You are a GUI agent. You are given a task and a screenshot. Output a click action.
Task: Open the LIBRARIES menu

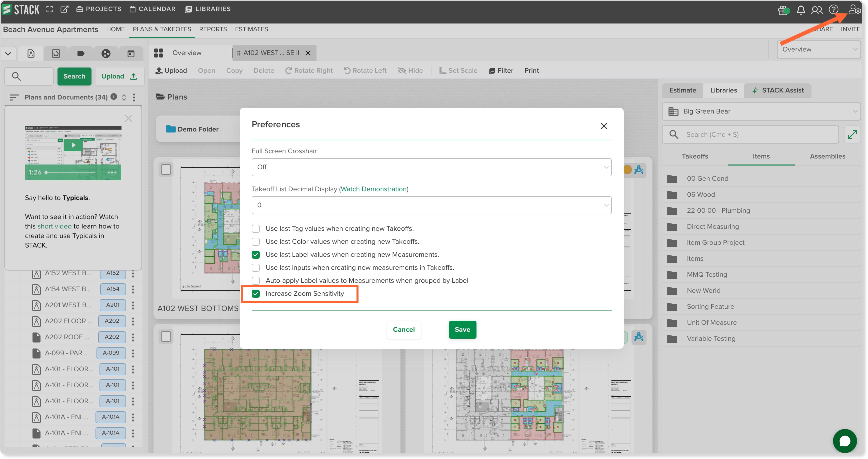[207, 9]
